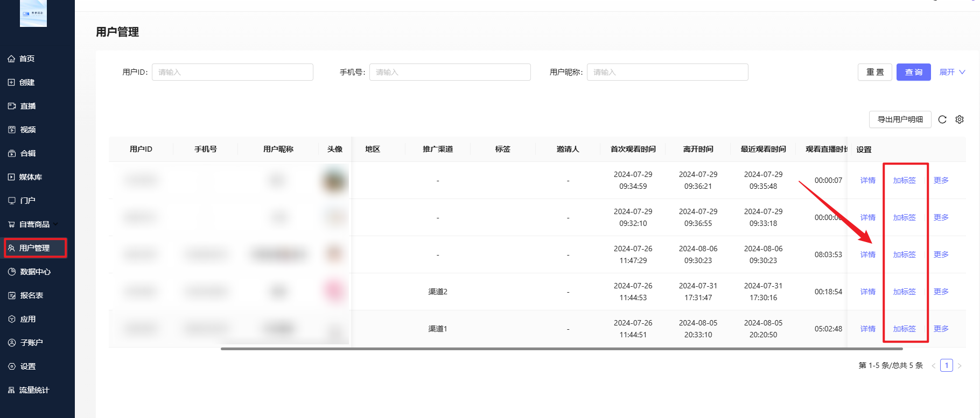Viewport: 980px width, 418px height.
Task: Open the 报名表 sidebar menu item
Action: click(31, 295)
